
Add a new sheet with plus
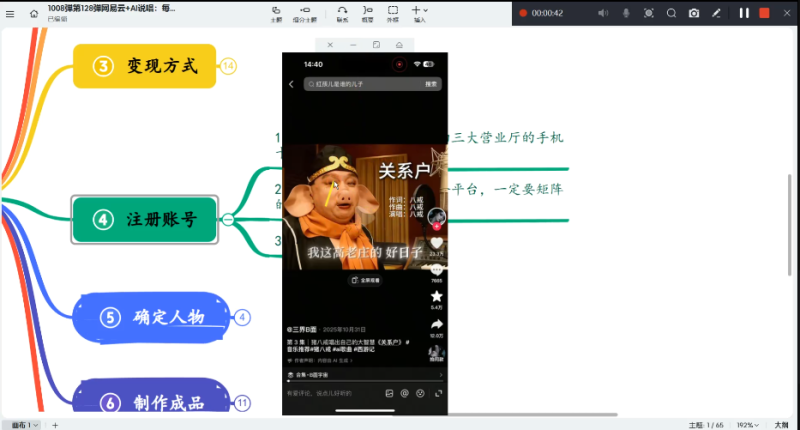coord(55,425)
